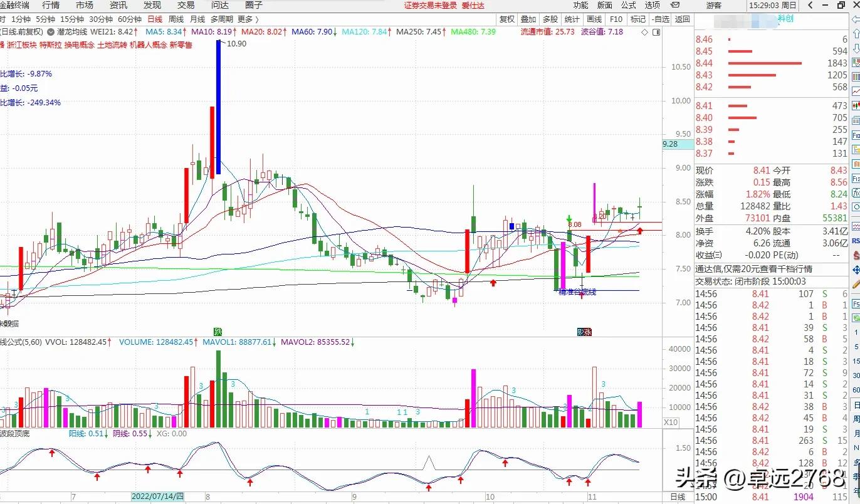Image resolution: width=860 pixels, height=504 pixels.
Task: Open the 交易 menu
Action: pos(186,5)
